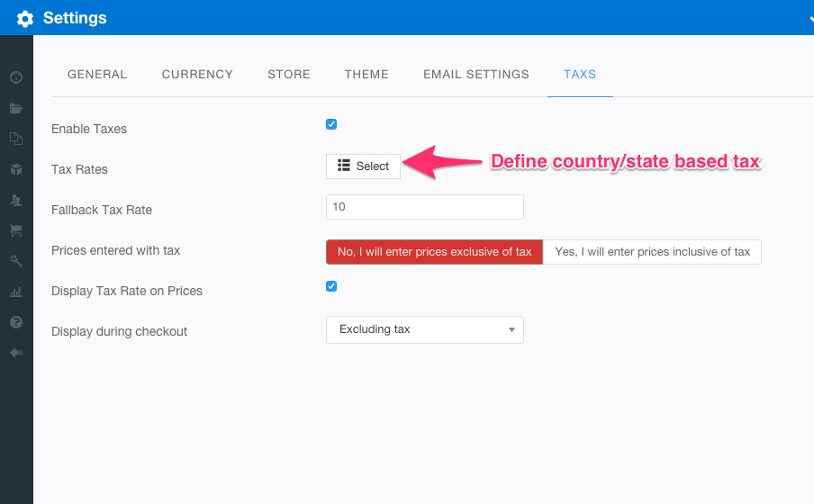Choose 'Yes, I will enter prices inclusive of tax'
Screen dimensions: 814x504
(652, 252)
